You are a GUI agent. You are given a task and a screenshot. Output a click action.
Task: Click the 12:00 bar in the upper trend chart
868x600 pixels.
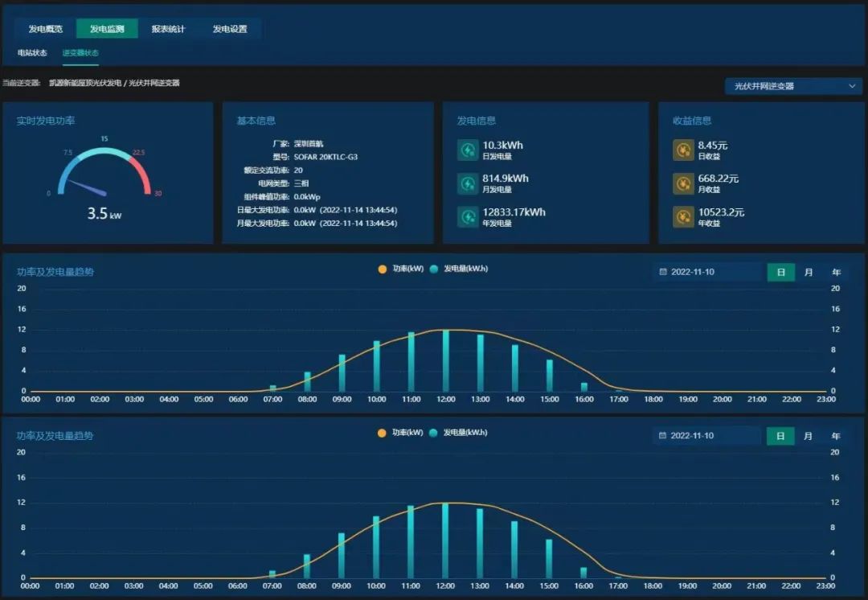[445, 360]
